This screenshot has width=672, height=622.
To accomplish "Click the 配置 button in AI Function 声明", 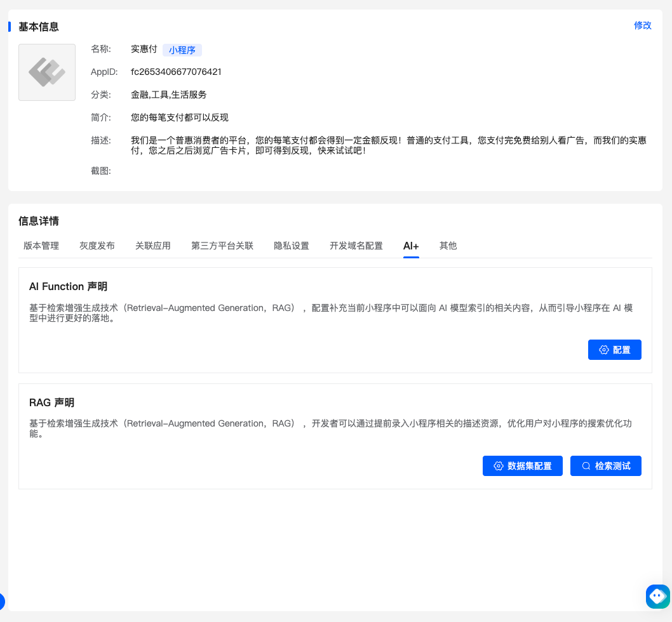I will coord(614,350).
